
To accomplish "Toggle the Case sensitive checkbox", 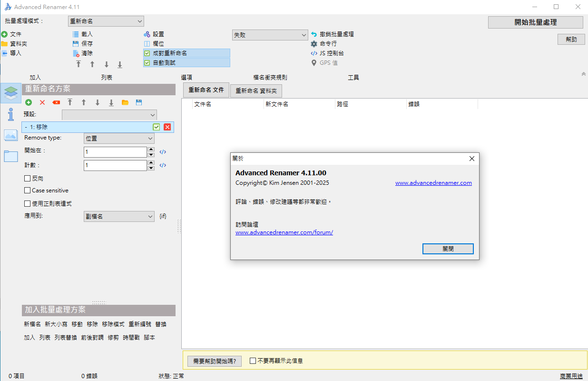I will [28, 190].
